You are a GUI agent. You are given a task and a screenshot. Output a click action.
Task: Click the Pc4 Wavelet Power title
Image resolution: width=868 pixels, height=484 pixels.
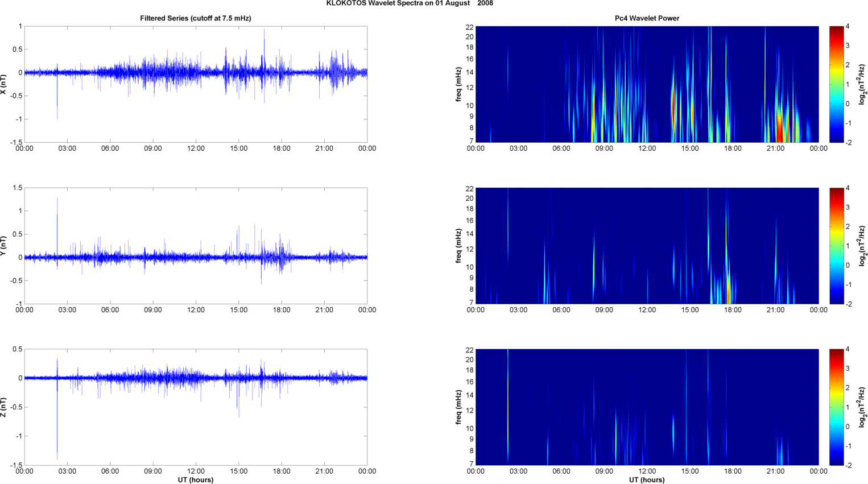click(x=647, y=18)
